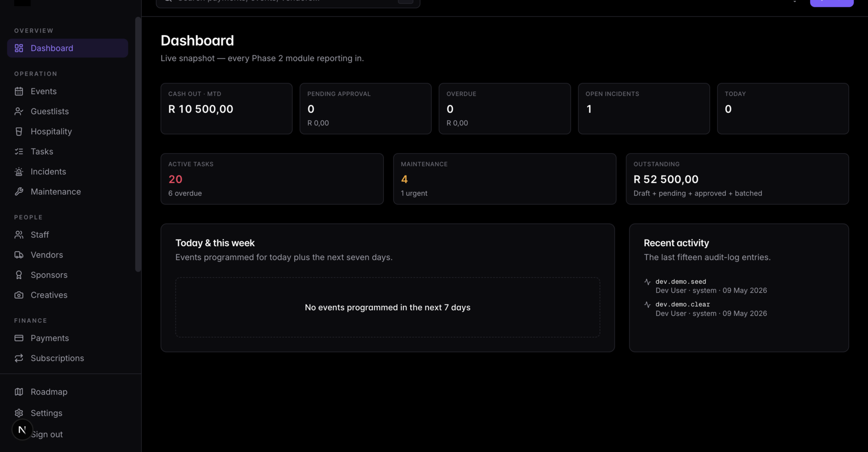Click the Guestlists person-check icon
The image size is (868, 452).
19,111
